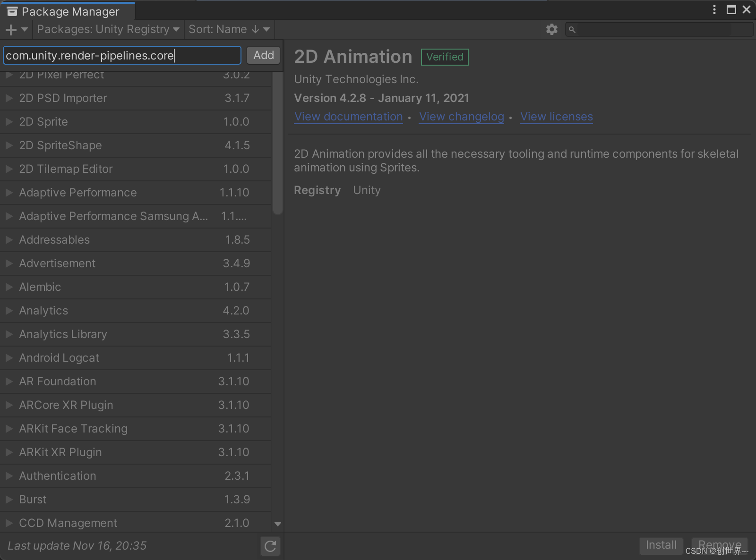Select the Package Manager tab
The width and height of the screenshot is (756, 560).
click(68, 10)
